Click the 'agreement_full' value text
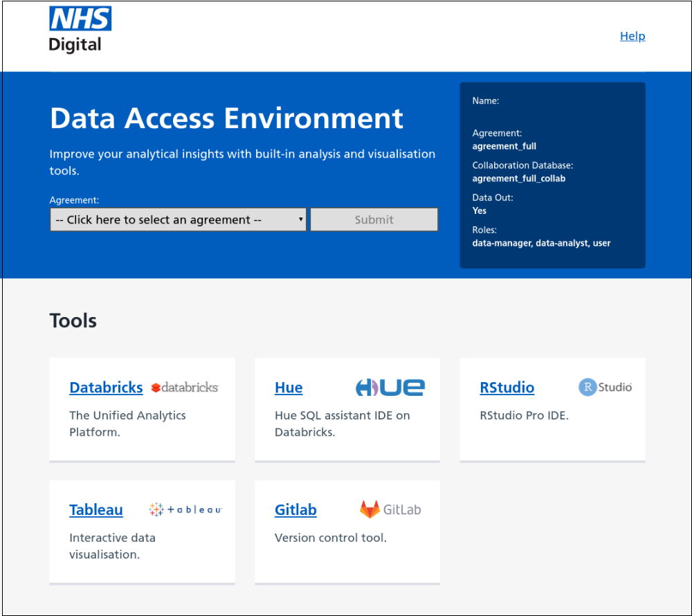The height and width of the screenshot is (616, 692). point(504,146)
